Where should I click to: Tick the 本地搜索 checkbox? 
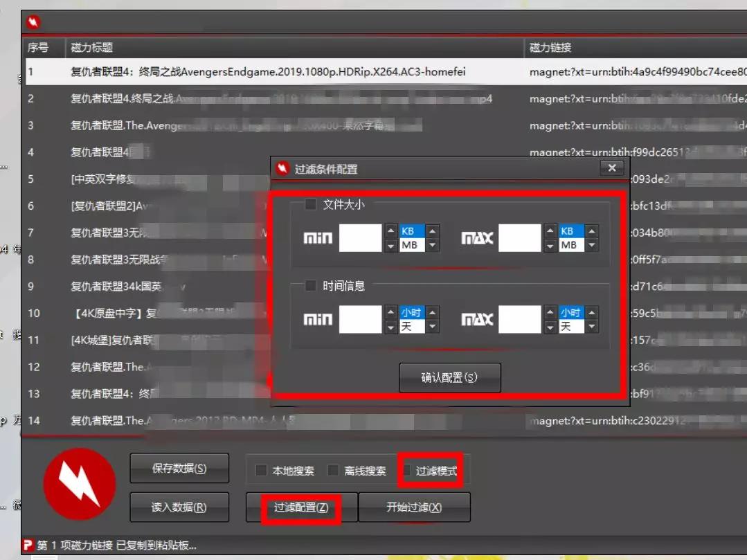tap(261, 471)
